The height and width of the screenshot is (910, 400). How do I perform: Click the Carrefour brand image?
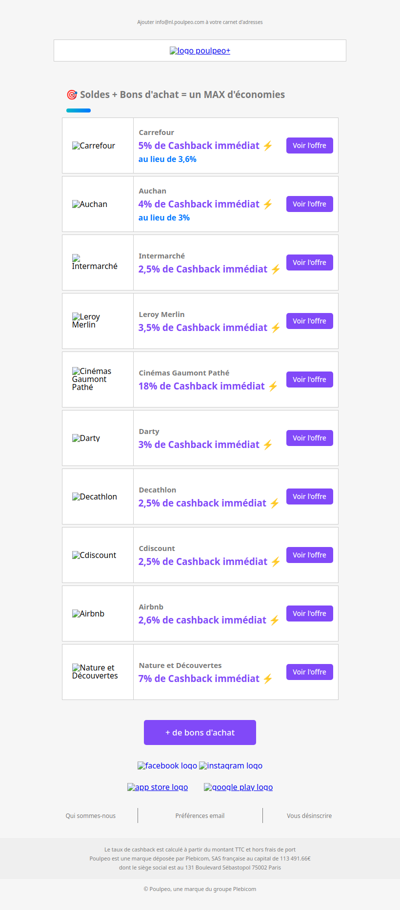pos(93,146)
